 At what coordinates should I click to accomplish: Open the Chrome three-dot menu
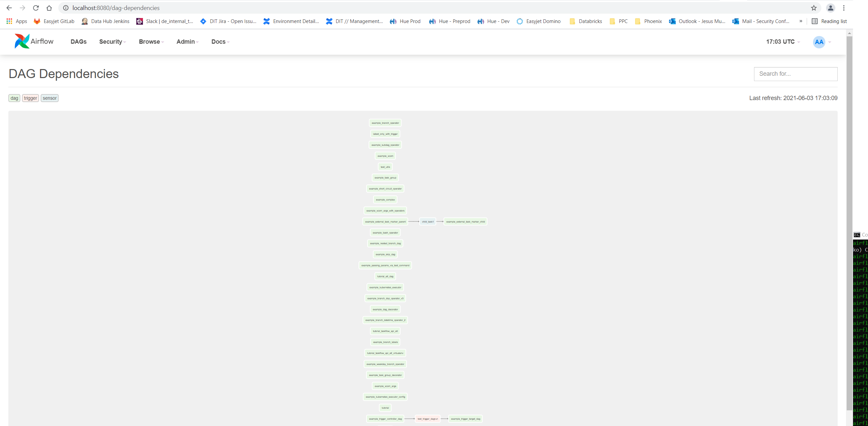click(x=844, y=8)
